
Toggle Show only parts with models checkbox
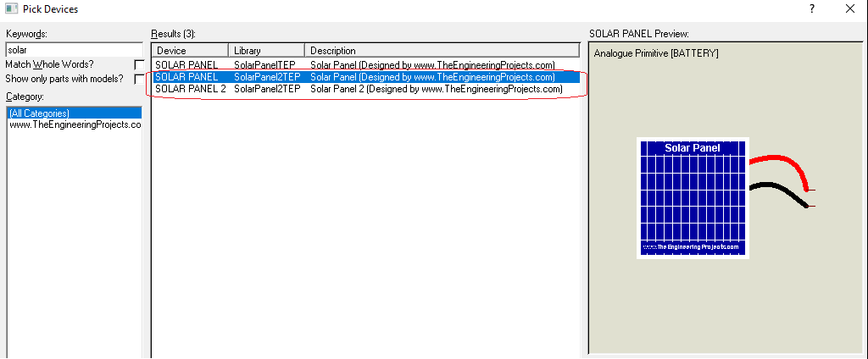(139, 79)
